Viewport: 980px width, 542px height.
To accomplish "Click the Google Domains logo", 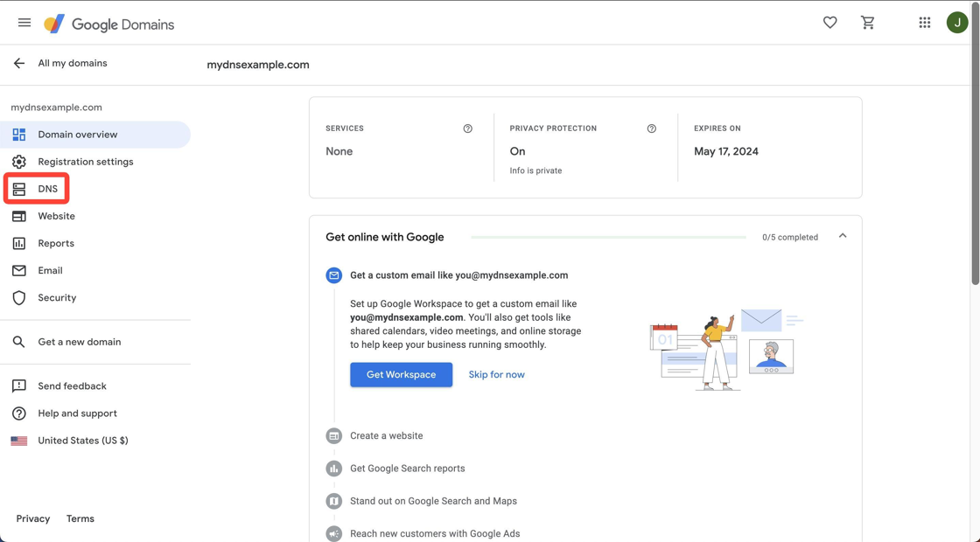I will tap(108, 24).
